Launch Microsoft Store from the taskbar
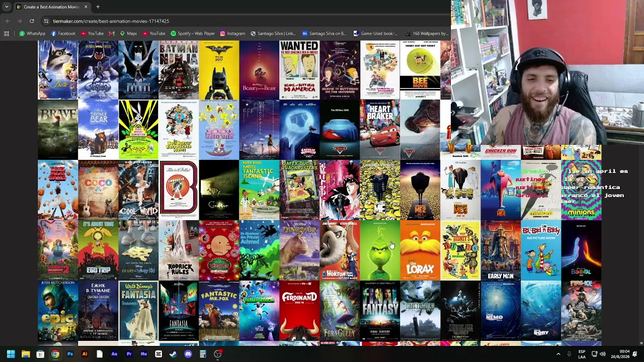The image size is (644, 362). pos(40,354)
